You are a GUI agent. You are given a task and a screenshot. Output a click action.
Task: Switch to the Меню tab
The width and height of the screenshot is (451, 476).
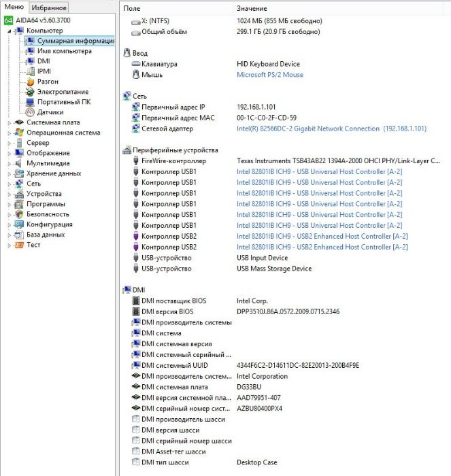coord(14,7)
